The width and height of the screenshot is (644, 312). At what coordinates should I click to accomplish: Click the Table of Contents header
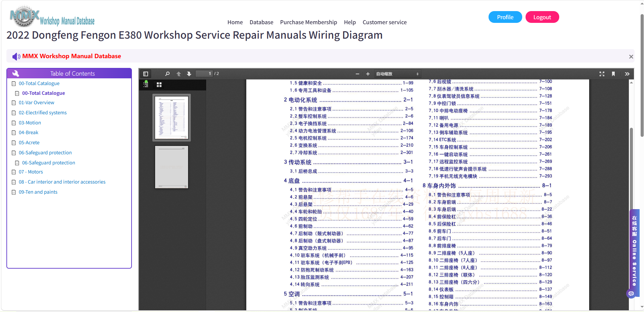click(69, 73)
